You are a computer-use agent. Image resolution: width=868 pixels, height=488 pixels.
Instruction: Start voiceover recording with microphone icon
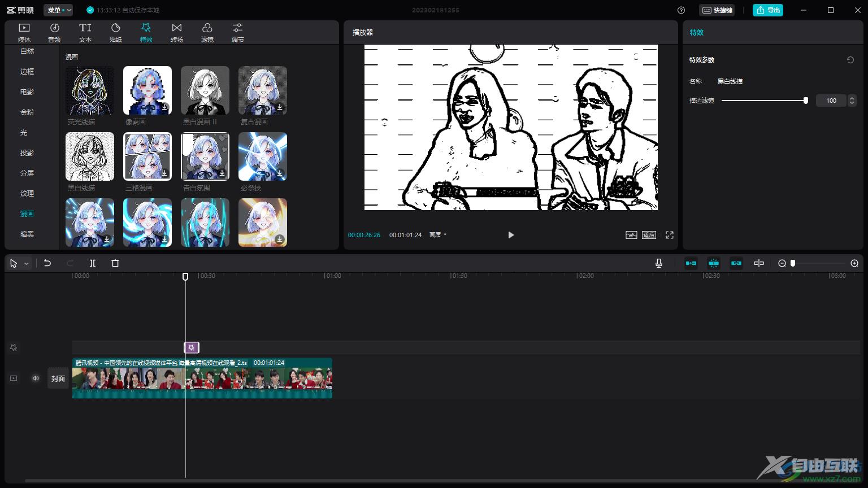pos(659,263)
